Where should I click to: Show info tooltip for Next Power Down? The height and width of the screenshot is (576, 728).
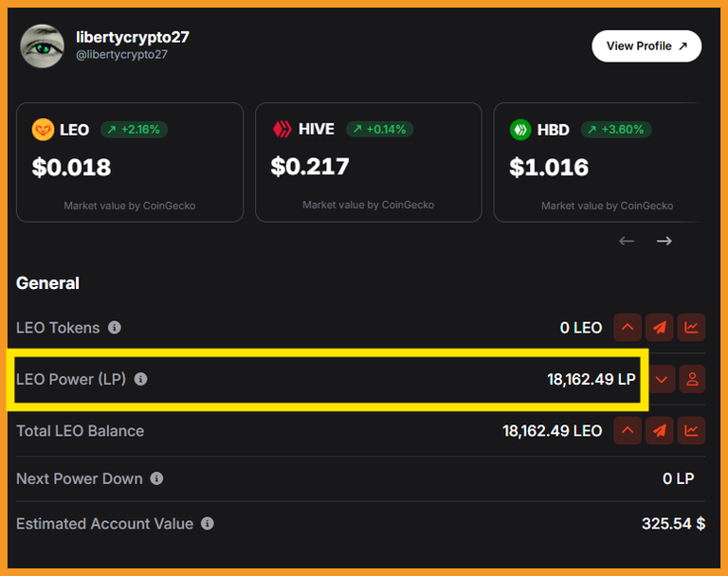click(x=156, y=478)
